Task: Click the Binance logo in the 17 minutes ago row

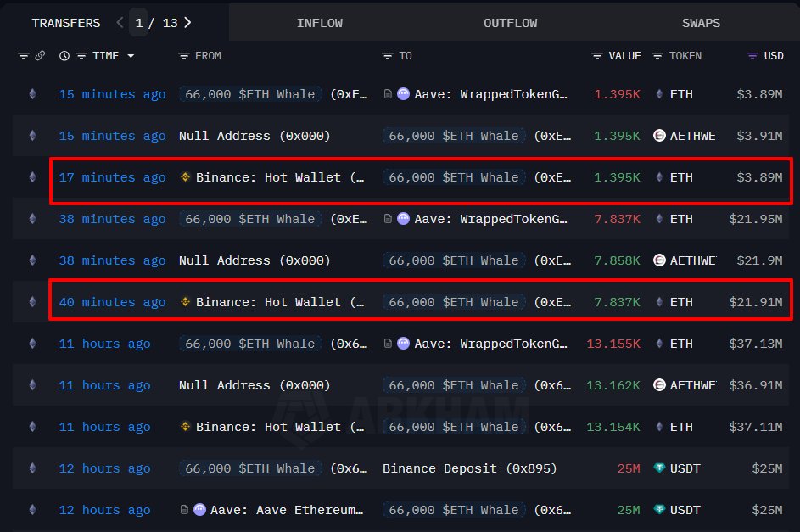Action: click(x=185, y=177)
